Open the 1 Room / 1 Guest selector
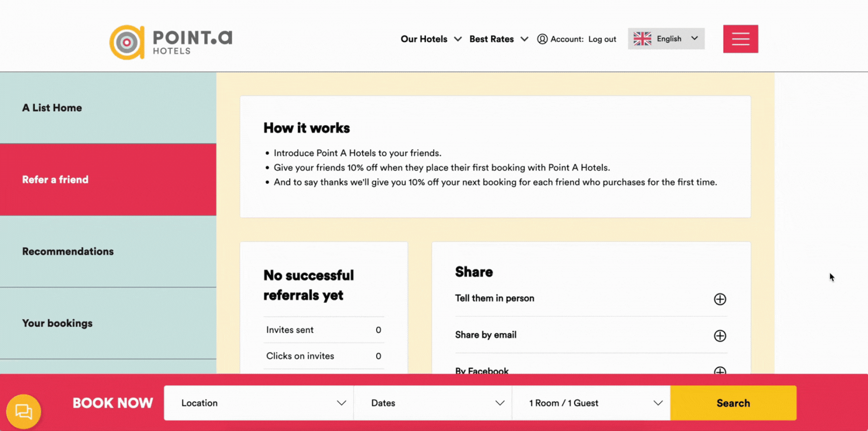Image resolution: width=868 pixels, height=431 pixels. pyautogui.click(x=591, y=403)
